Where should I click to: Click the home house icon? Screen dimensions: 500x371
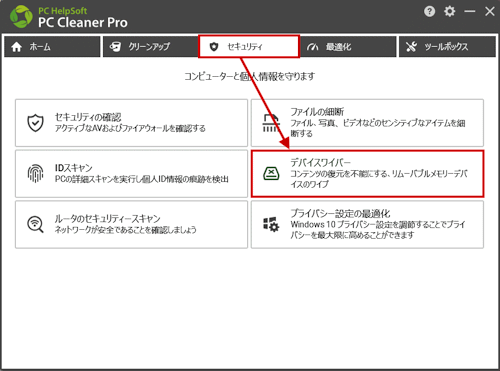point(16,47)
